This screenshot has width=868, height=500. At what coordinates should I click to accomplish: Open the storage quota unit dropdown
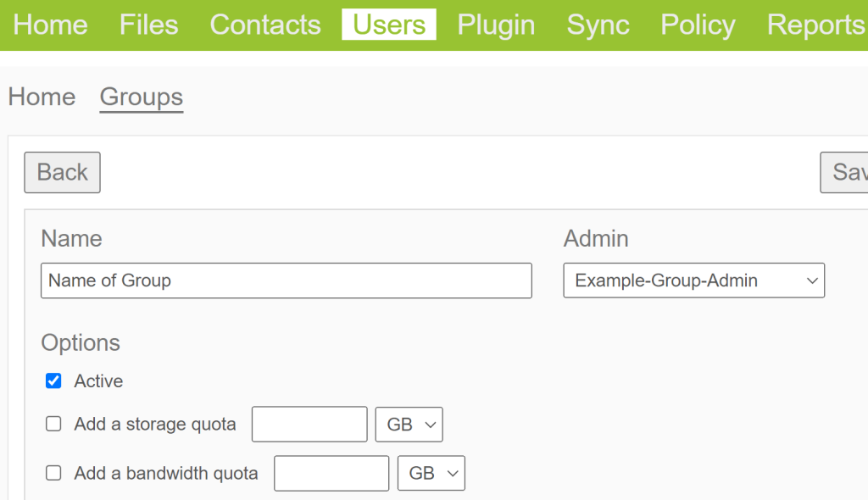tap(409, 424)
